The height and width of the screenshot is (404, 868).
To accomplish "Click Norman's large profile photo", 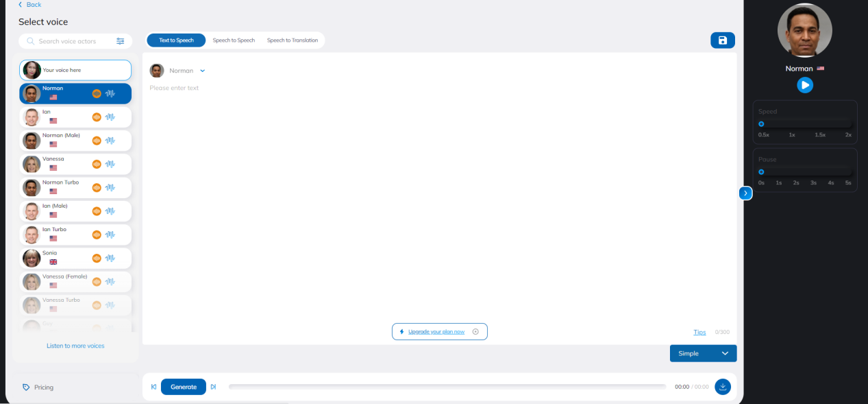I will tap(805, 30).
